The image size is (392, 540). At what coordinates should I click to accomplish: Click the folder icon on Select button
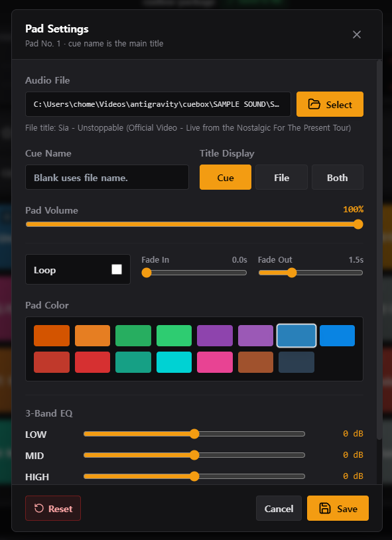click(x=314, y=104)
